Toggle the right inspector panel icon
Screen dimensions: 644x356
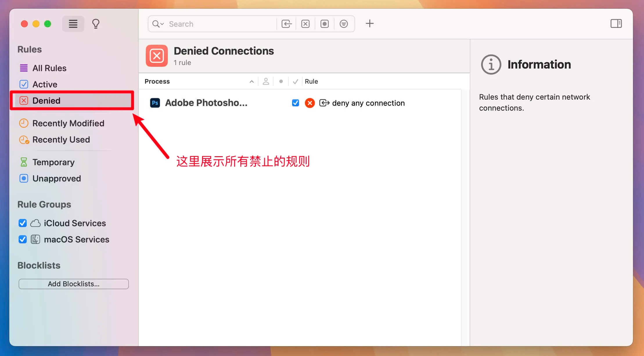[616, 24]
